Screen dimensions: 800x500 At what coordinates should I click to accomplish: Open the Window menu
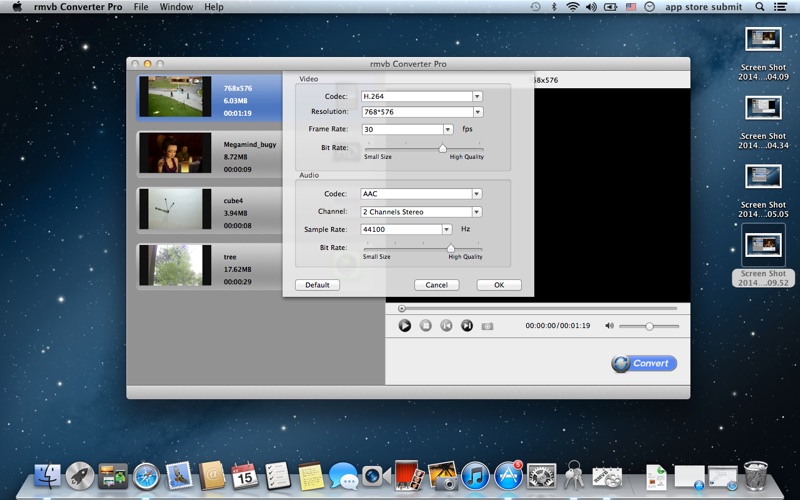(x=176, y=7)
